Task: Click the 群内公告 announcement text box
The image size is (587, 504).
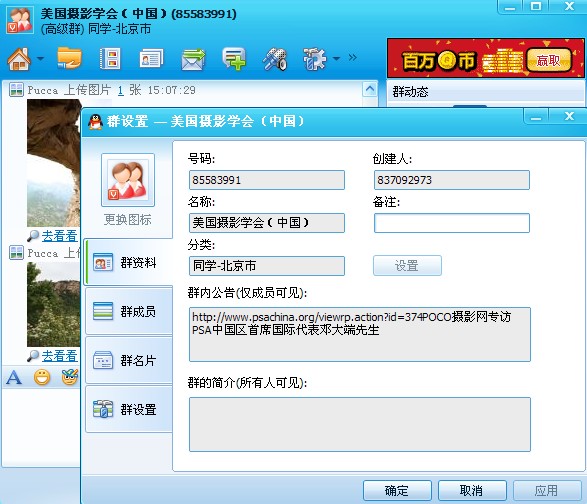Action: [x=359, y=334]
